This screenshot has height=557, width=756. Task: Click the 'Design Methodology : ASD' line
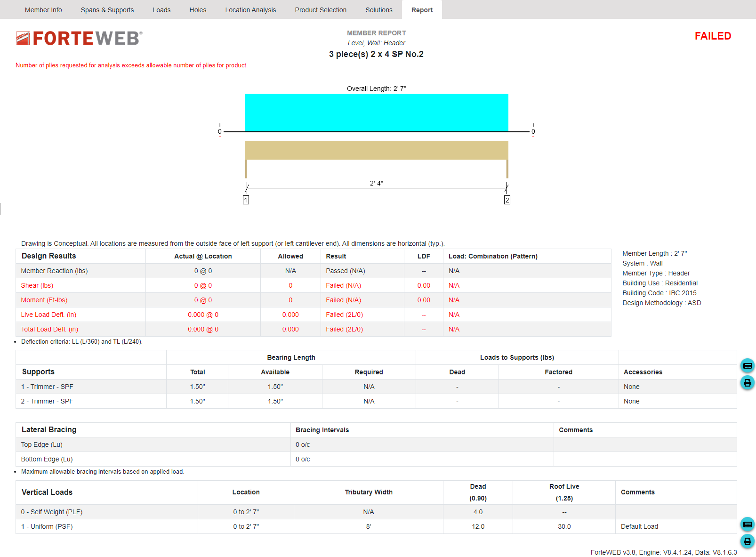661,303
